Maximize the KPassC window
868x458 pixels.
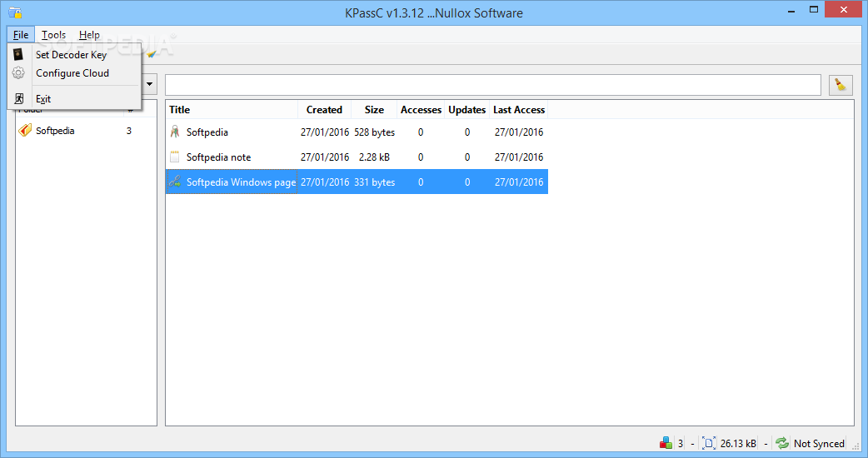813,9
